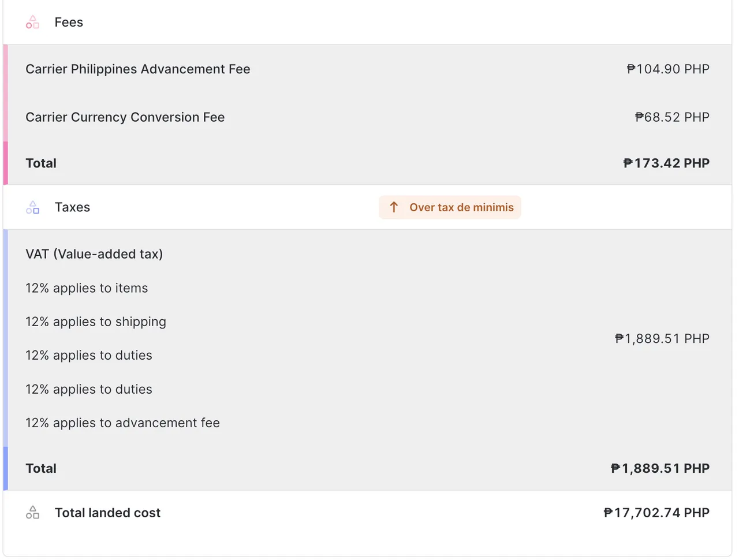Select the peso symbol before the Fees total
739x560 pixels.
(x=628, y=163)
